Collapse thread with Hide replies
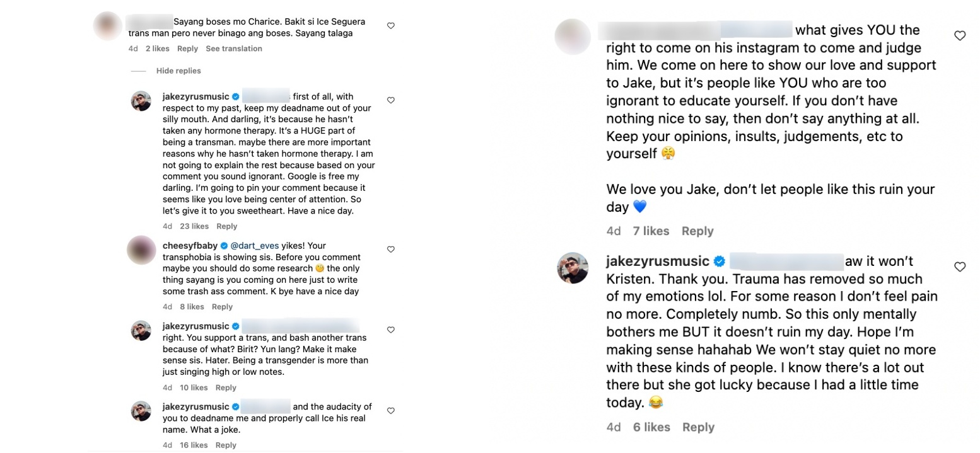This screenshot has height=453, width=980. click(178, 71)
